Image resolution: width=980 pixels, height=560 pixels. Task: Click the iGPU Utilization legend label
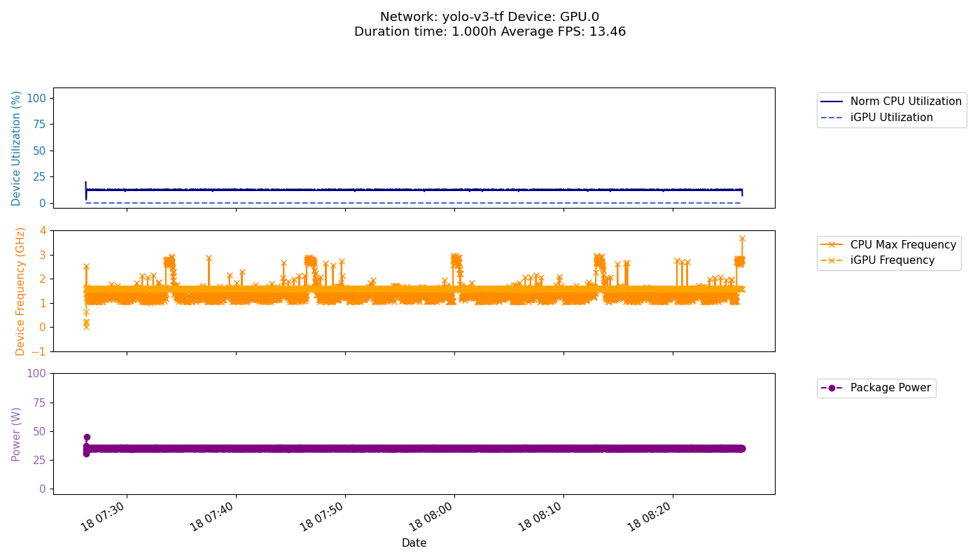pos(891,118)
